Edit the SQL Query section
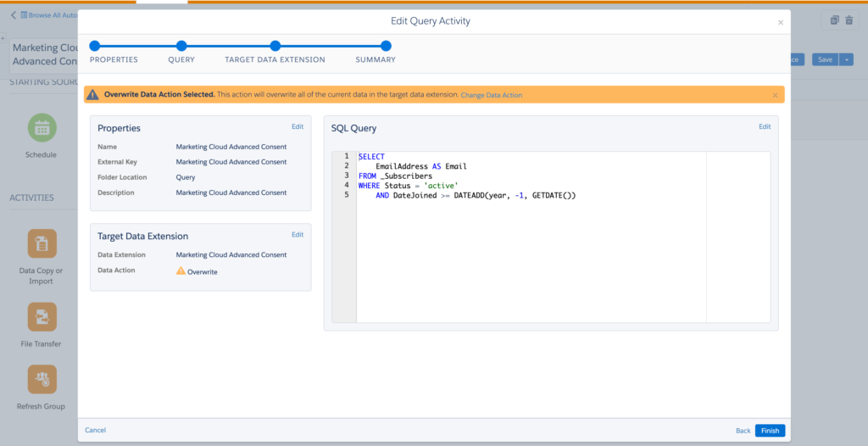868x446 pixels. click(x=765, y=126)
